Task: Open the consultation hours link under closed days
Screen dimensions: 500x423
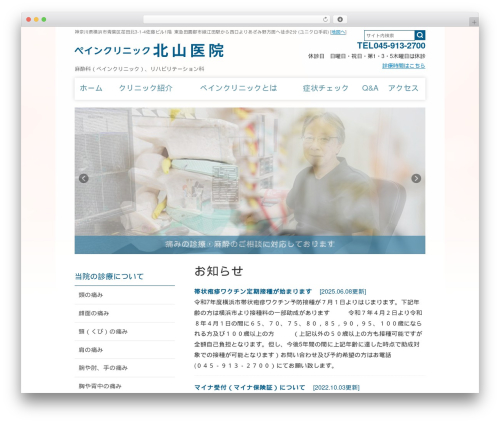Action: (x=404, y=66)
